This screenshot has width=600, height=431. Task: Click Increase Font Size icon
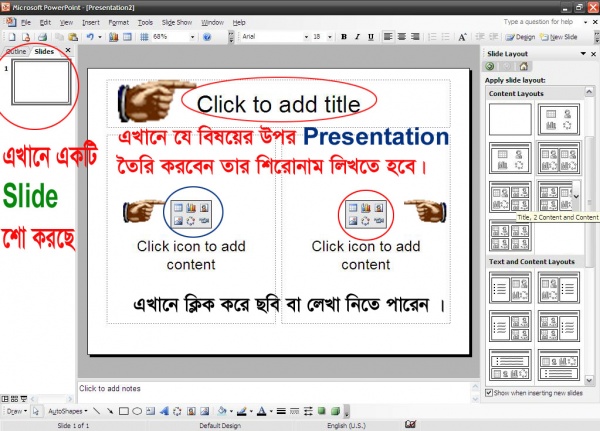462,37
